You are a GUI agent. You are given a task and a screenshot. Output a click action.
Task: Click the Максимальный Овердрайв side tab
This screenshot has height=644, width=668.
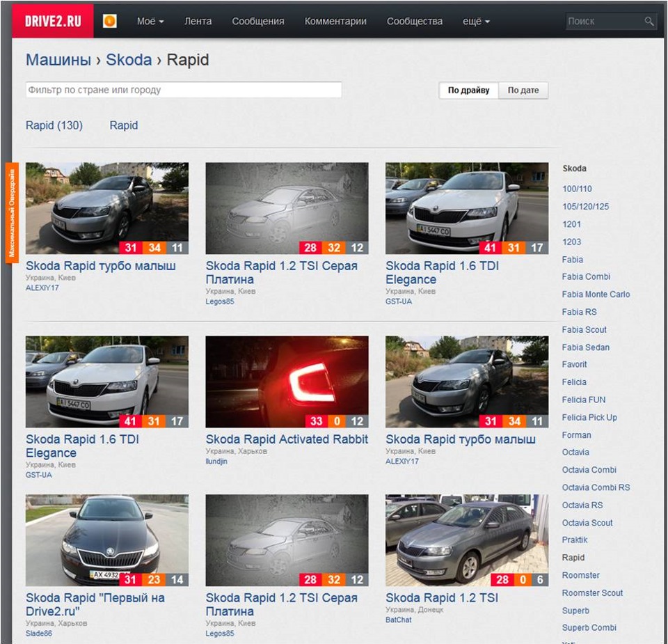[x=12, y=212]
